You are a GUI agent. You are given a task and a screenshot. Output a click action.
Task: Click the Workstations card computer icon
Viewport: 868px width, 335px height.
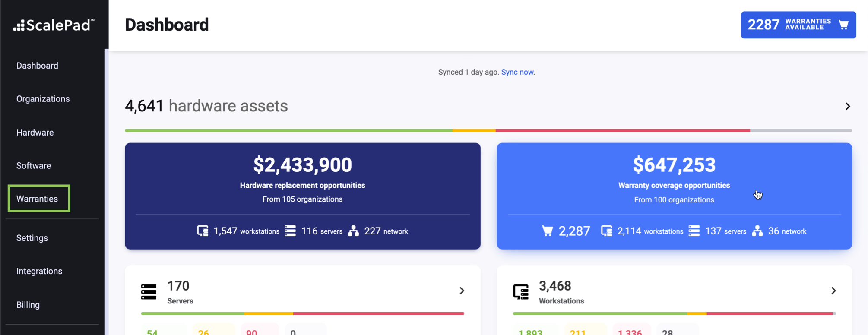pos(521,292)
